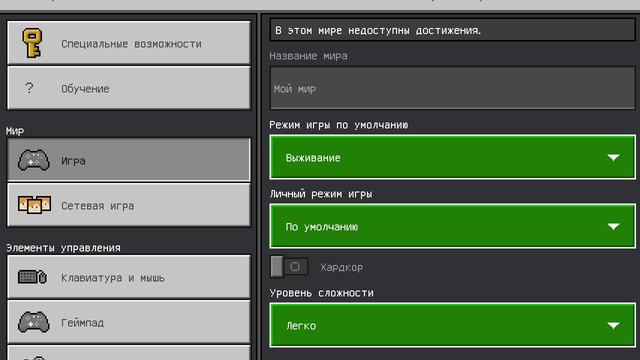The width and height of the screenshot is (640, 360).
Task: Click the player faces multiplayer icon
Action: click(x=34, y=205)
